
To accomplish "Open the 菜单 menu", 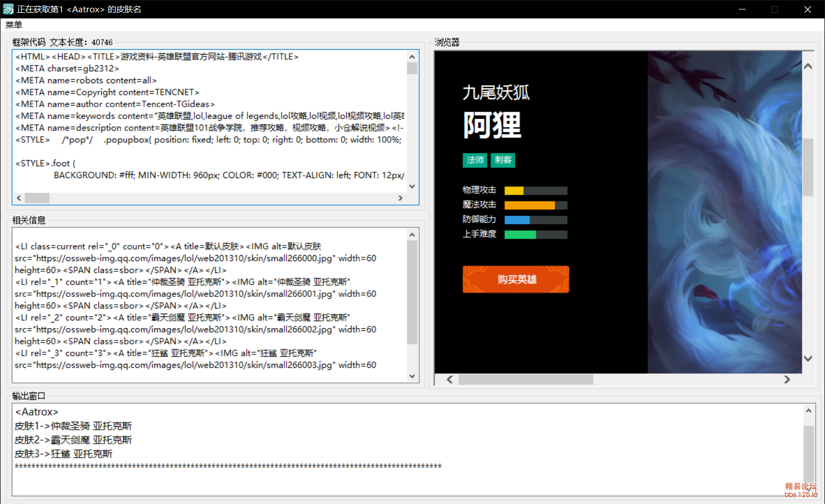I will (14, 25).
